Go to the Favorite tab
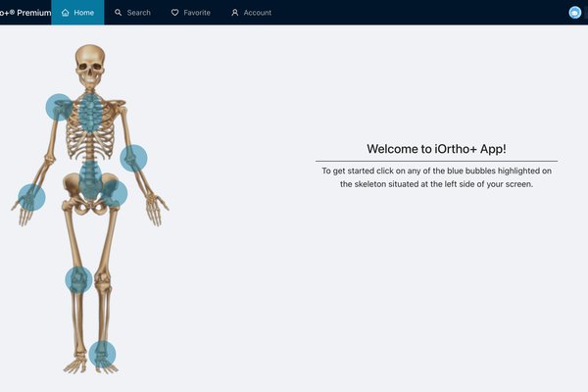The image size is (588, 392). pos(190,13)
